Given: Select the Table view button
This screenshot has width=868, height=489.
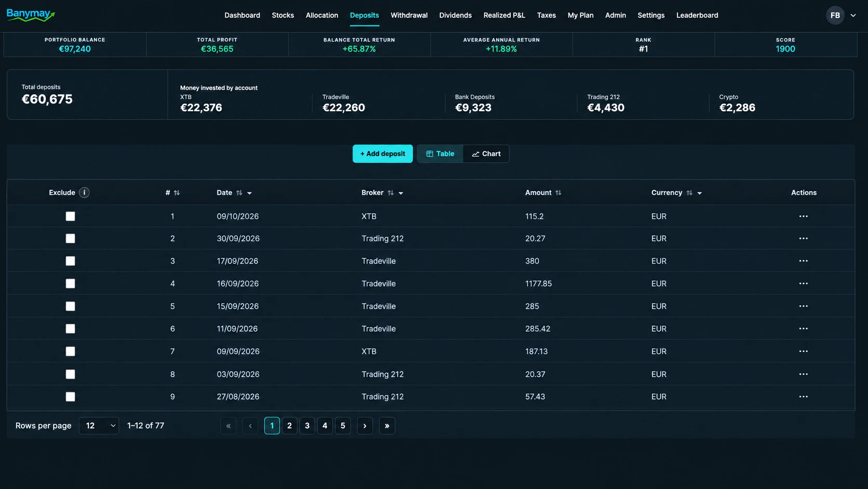Looking at the screenshot, I should tap(440, 154).
